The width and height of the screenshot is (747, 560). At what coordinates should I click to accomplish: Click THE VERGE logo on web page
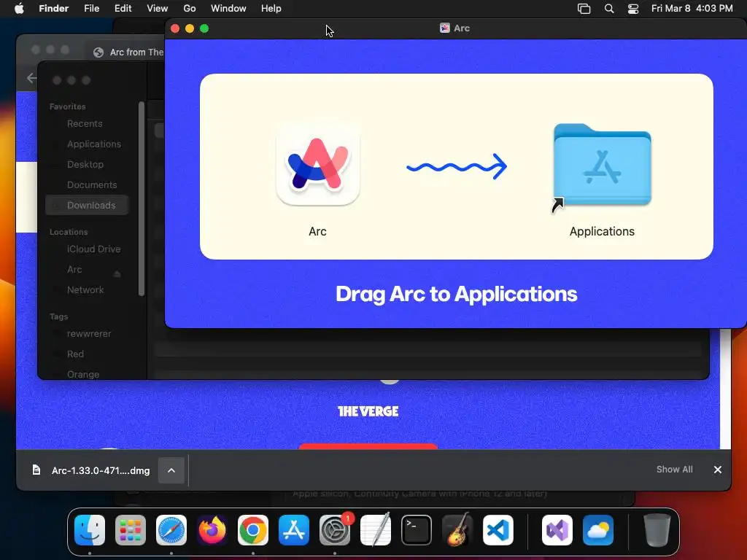pos(368,411)
